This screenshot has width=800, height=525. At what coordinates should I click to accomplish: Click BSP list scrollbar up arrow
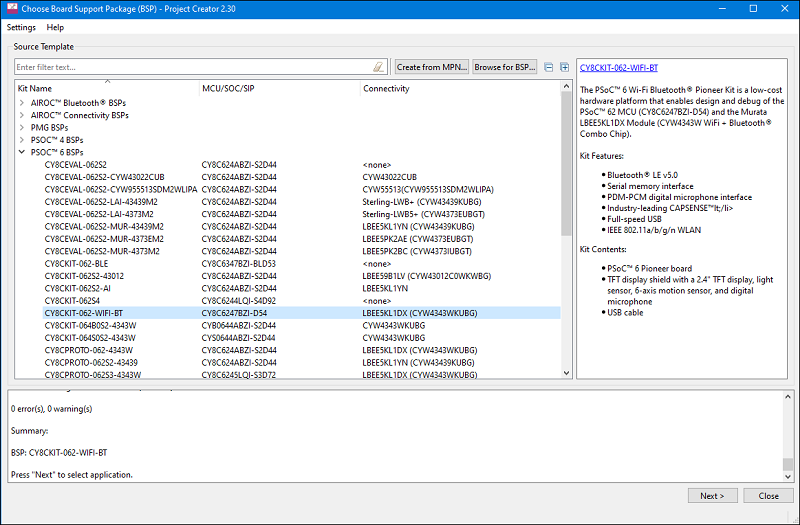click(566, 86)
